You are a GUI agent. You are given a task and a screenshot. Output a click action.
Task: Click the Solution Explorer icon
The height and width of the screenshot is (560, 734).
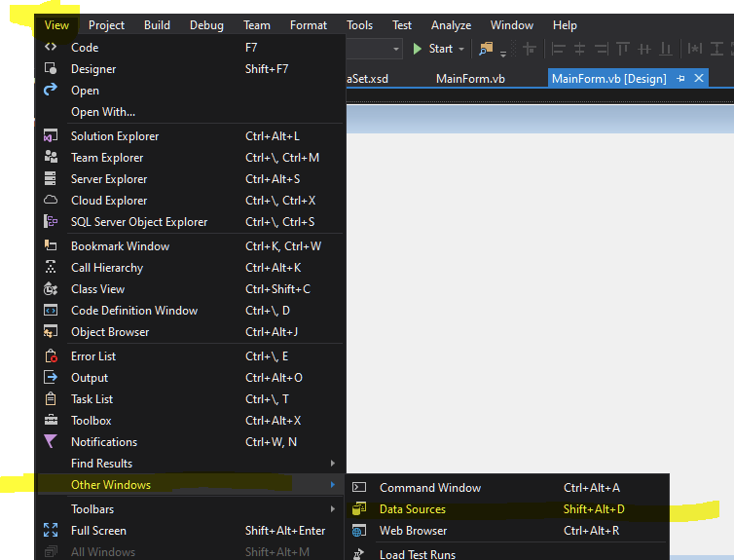51,135
